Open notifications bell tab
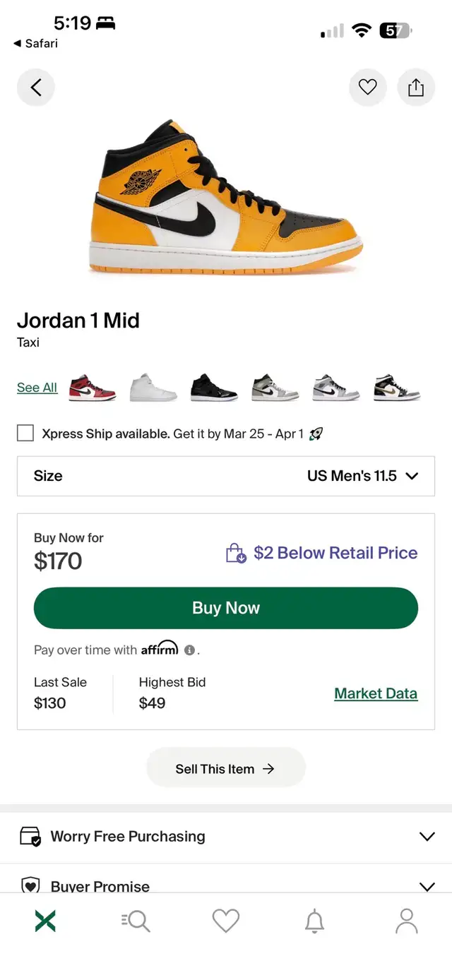This screenshot has width=452, height=980. click(314, 921)
